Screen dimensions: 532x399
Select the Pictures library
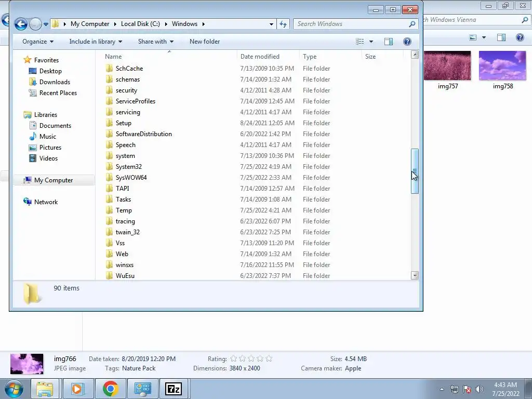[50, 147]
